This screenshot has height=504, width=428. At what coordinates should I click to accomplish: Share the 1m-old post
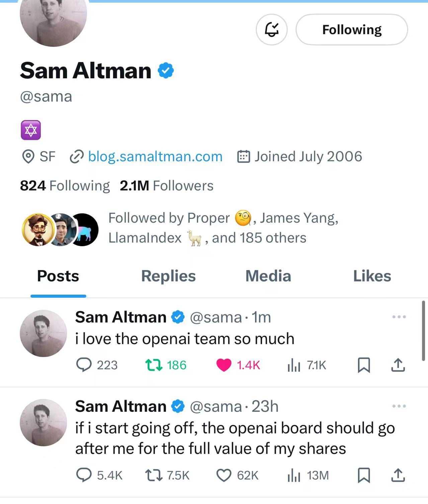pyautogui.click(x=398, y=365)
